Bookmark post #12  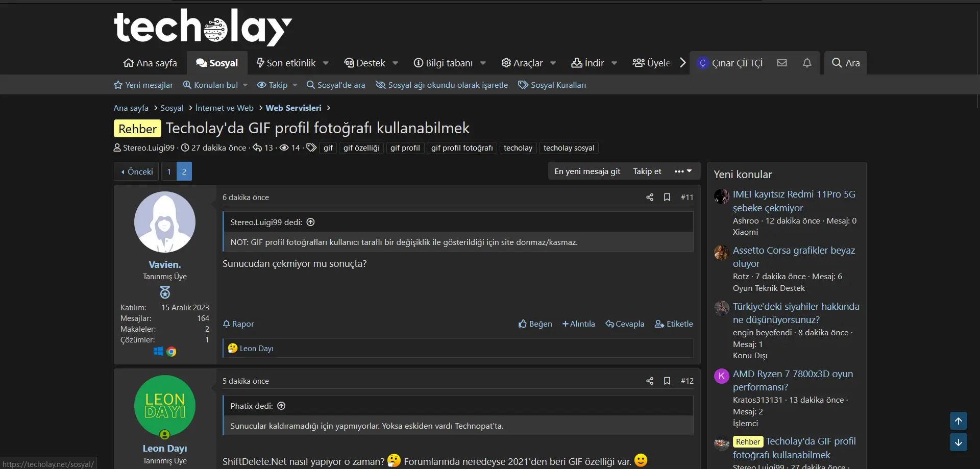pyautogui.click(x=667, y=381)
